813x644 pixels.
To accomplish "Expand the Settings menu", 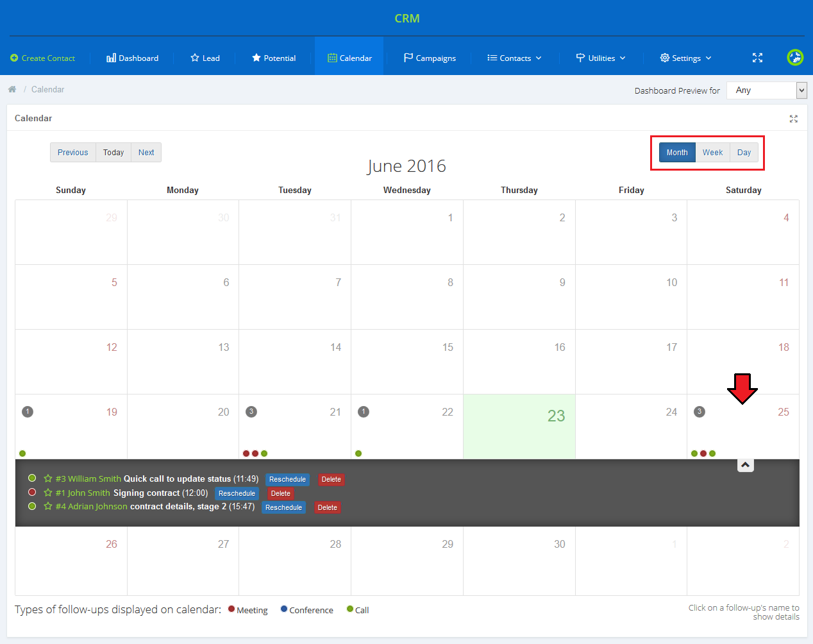I will (x=685, y=58).
